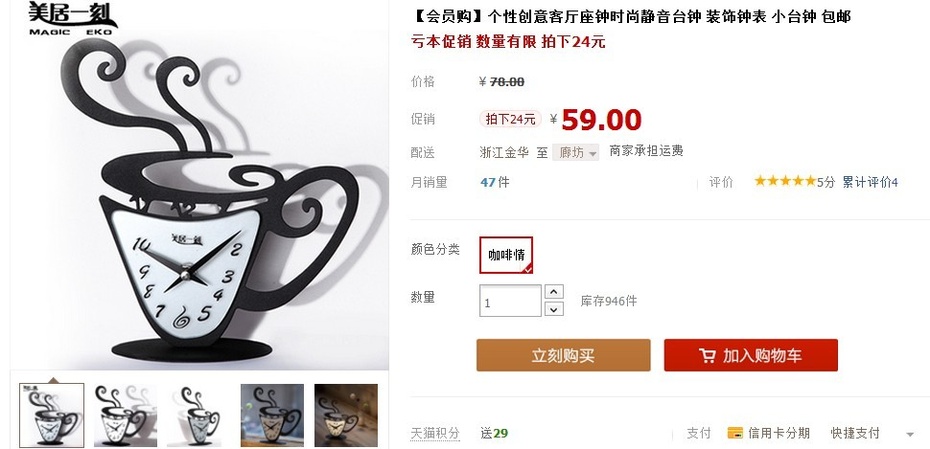The image size is (930, 449).
Task: Click the 加入购物车 add to cart button
Action: 750,355
